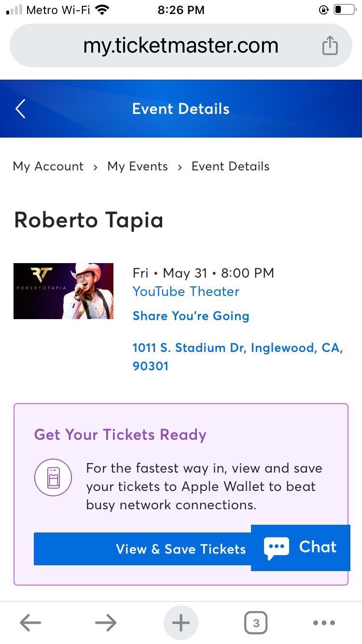Open the browser three-dots menu

(x=324, y=623)
